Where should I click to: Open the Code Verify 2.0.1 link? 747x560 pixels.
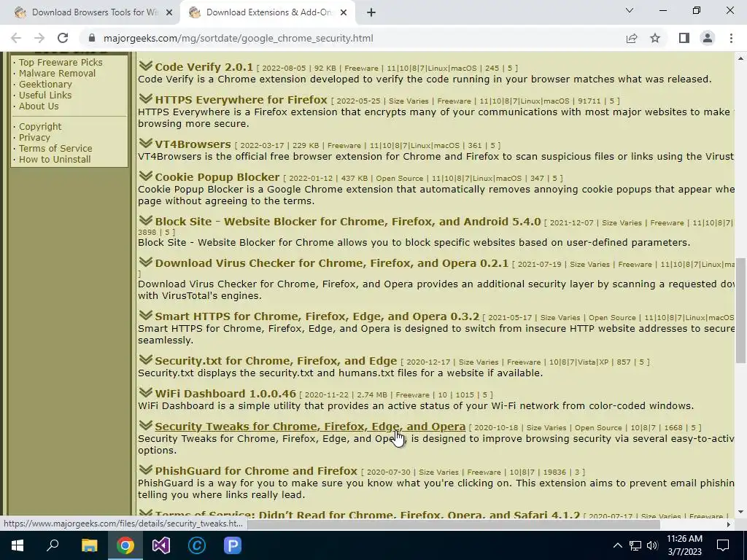(204, 66)
